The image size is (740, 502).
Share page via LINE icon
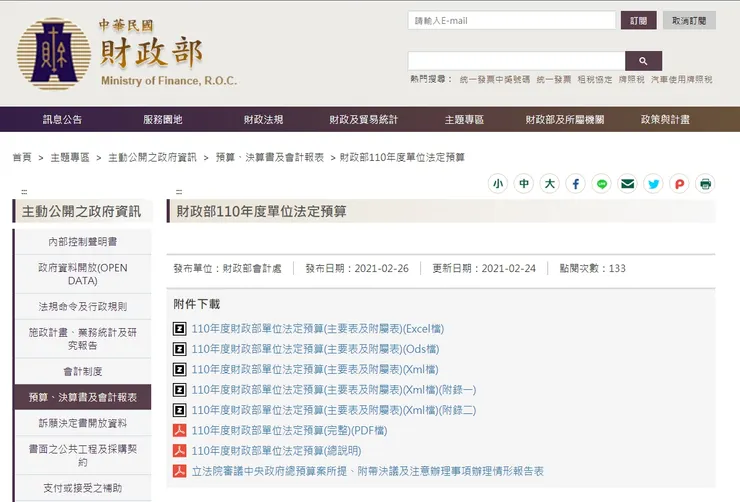pos(601,184)
